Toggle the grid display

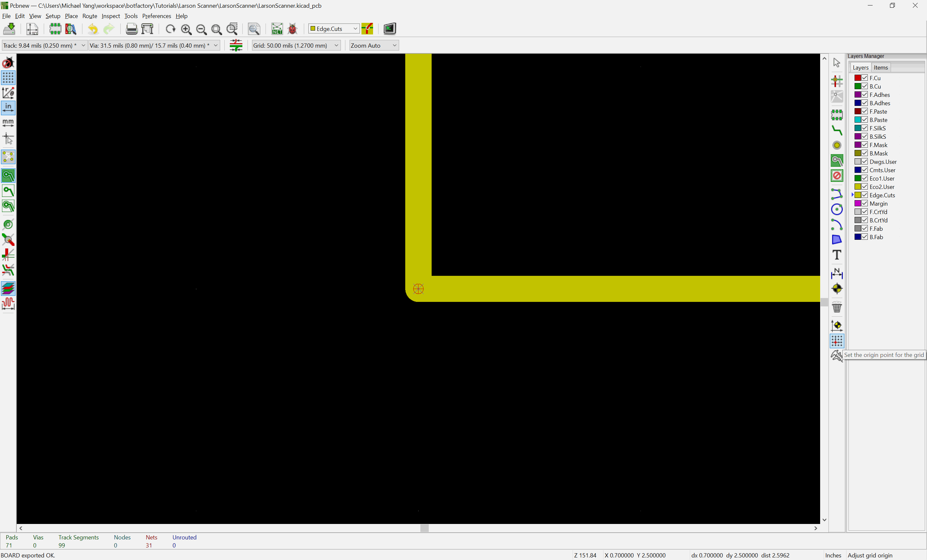8,78
